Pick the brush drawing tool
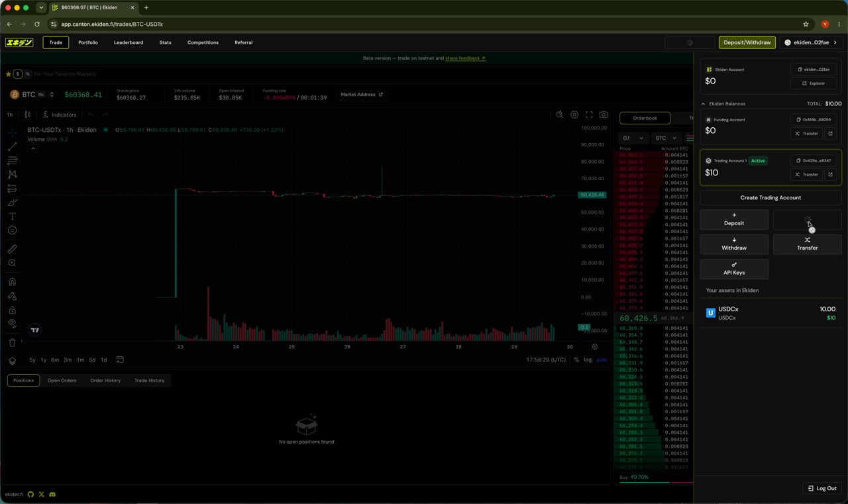This screenshot has height=504, width=848. pyautogui.click(x=12, y=203)
